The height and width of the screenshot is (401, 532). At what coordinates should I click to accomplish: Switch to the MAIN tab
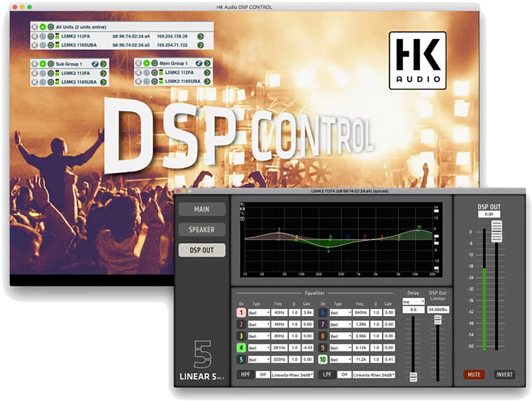click(202, 209)
